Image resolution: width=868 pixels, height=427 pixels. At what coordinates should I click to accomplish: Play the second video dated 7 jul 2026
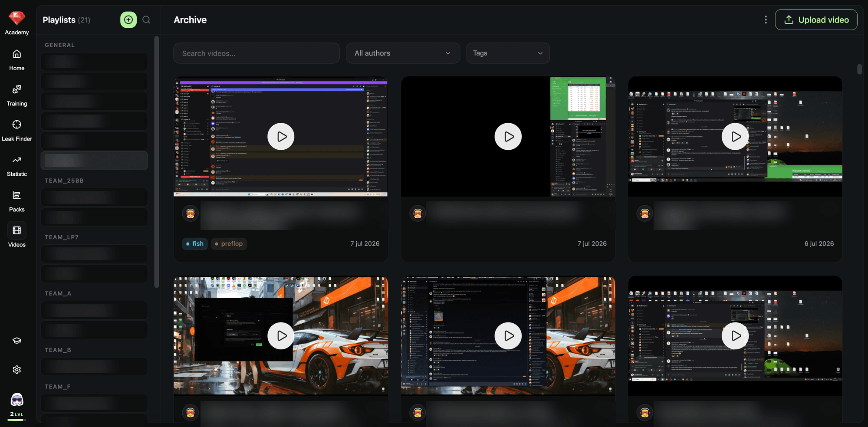[508, 137]
